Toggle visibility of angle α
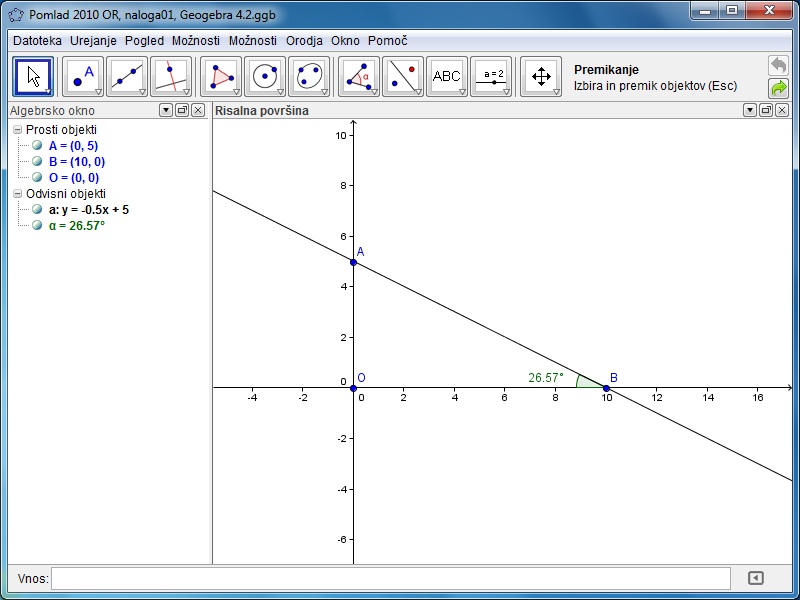The image size is (800, 600). [x=37, y=225]
